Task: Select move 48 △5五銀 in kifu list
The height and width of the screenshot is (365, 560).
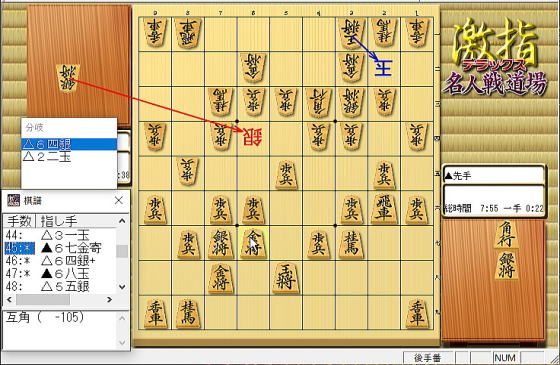Action: (60, 286)
